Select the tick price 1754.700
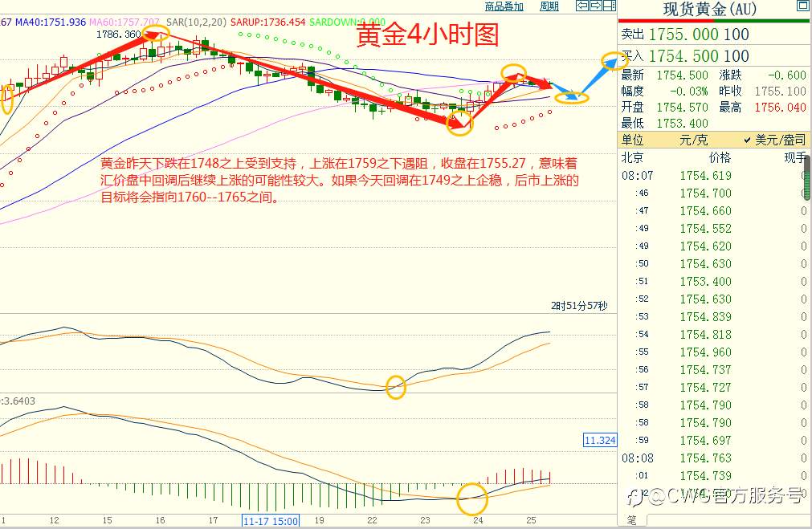 coord(705,193)
